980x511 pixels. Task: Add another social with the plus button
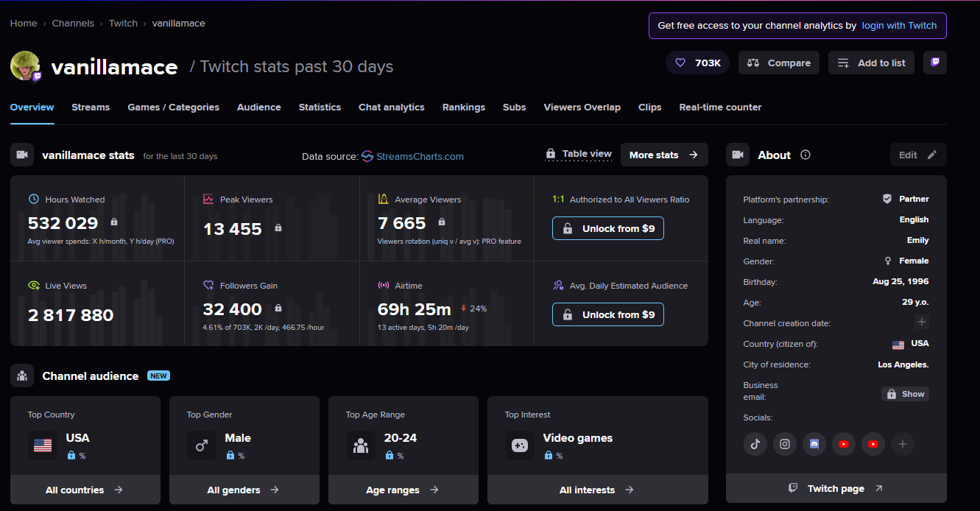point(903,444)
